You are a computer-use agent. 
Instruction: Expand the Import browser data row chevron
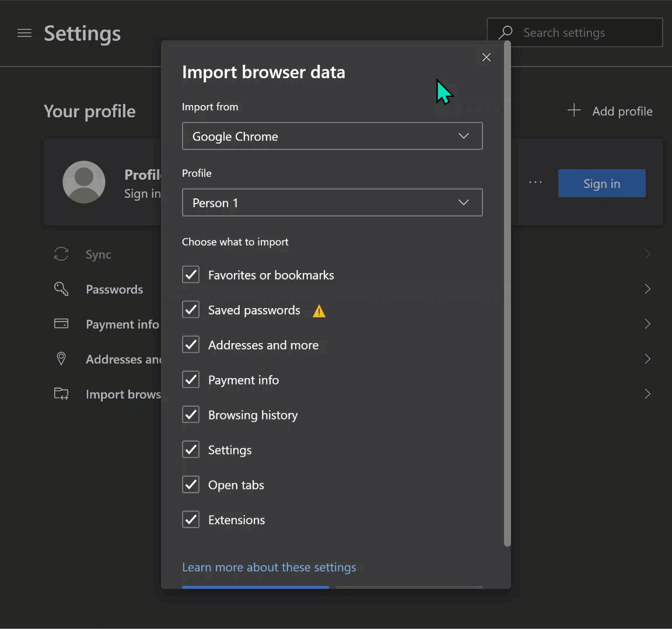[647, 394]
